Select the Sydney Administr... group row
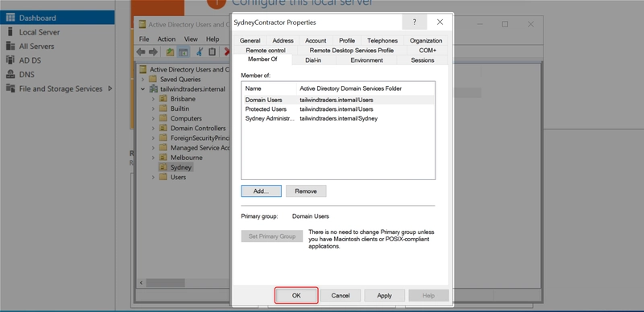Screen dimensions: 644x312 (x=338, y=119)
